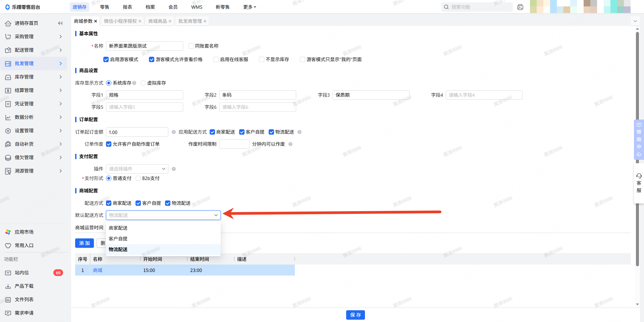Screen dimensions: 644x322
Task: Click the printer icon in top bar
Action: tap(520, 7)
